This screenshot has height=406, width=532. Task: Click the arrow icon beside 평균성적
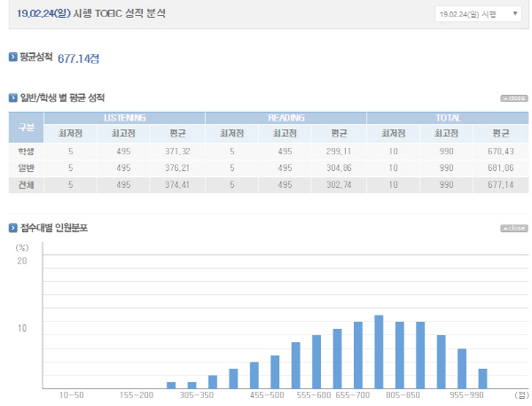[x=13, y=57]
